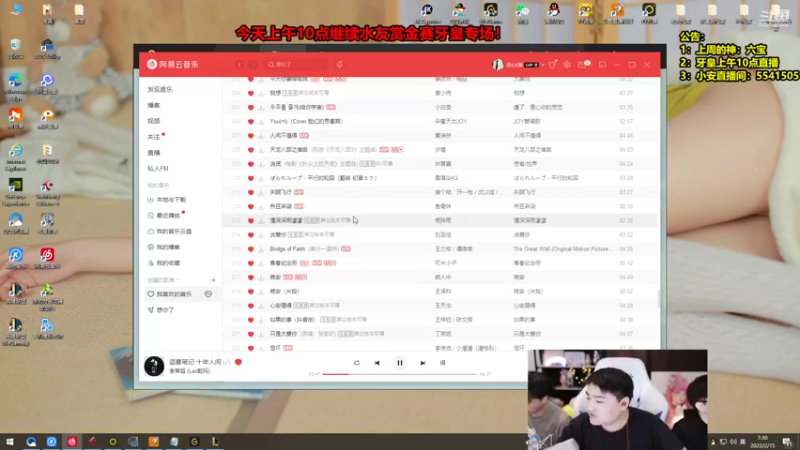This screenshot has height=450, width=800.
Task: Add a new playlist with plus icon
Action: [213, 280]
